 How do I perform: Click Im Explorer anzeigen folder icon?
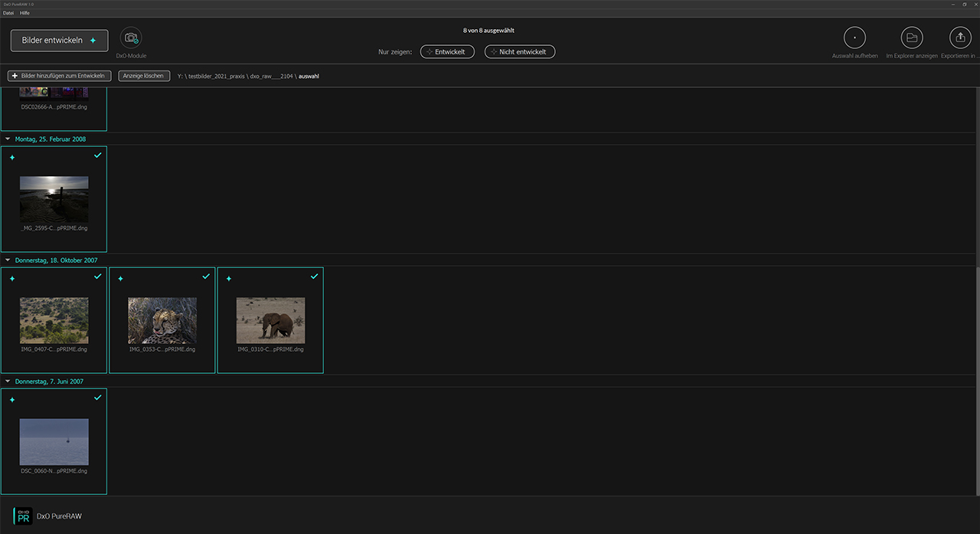pyautogui.click(x=911, y=38)
